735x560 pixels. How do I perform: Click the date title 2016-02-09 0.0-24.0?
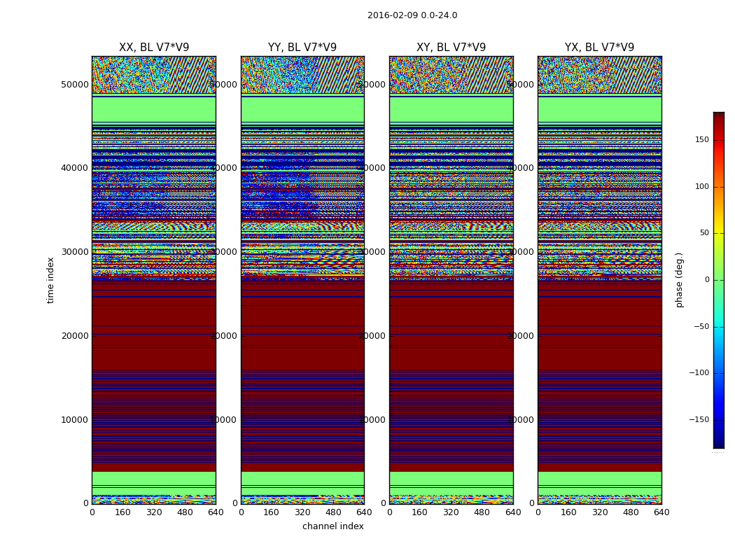412,15
